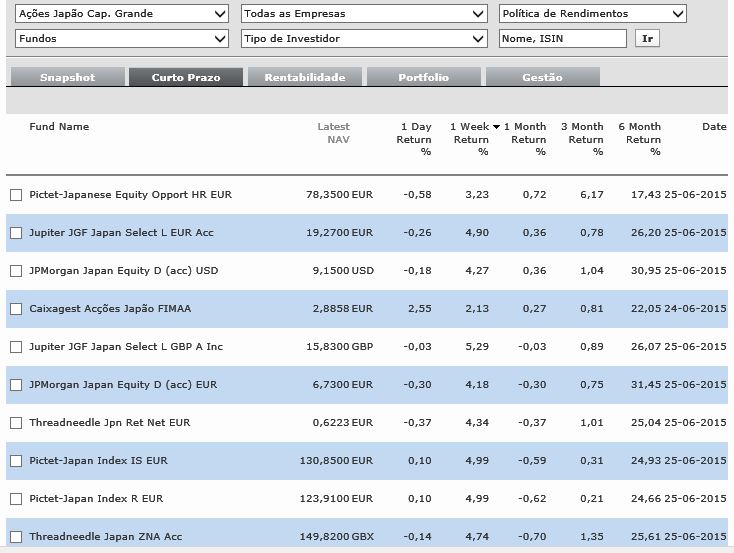Screen dimensions: 734x553
Task: Open the Rentabilidade tab
Action: (305, 77)
